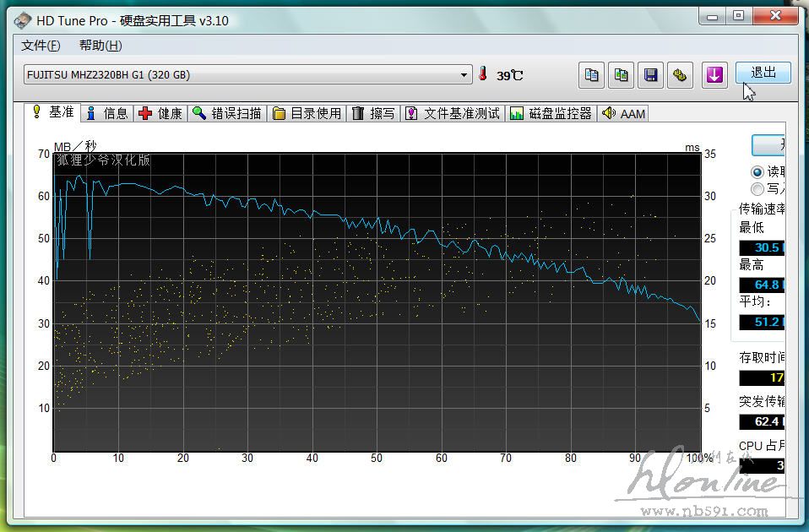The width and height of the screenshot is (809, 532).
Task: Click the start button above the read option
Action: pos(770,145)
